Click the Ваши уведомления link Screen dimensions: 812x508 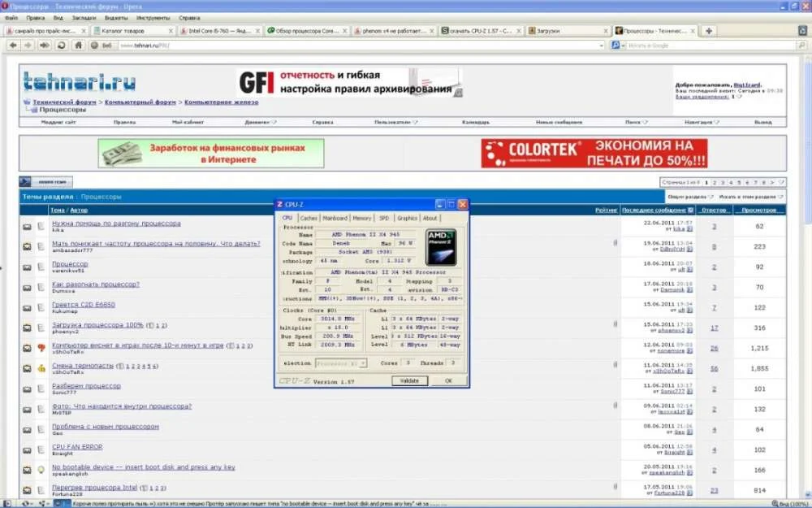(702, 97)
